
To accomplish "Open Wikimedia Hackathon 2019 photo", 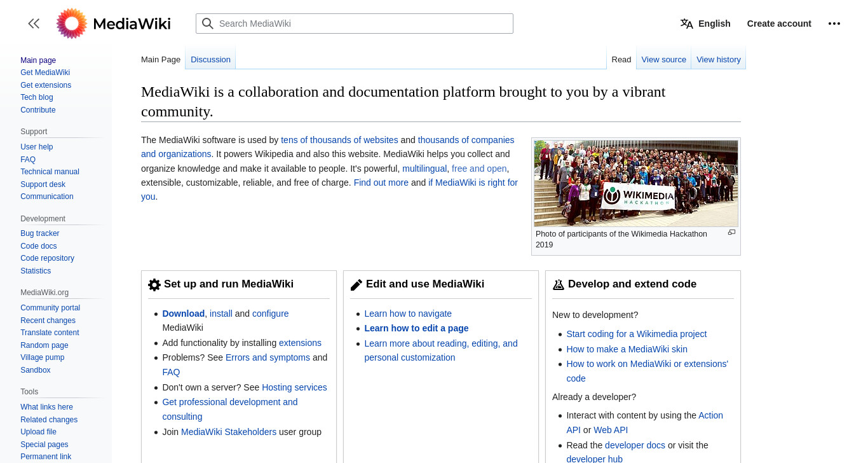I will click(636, 184).
